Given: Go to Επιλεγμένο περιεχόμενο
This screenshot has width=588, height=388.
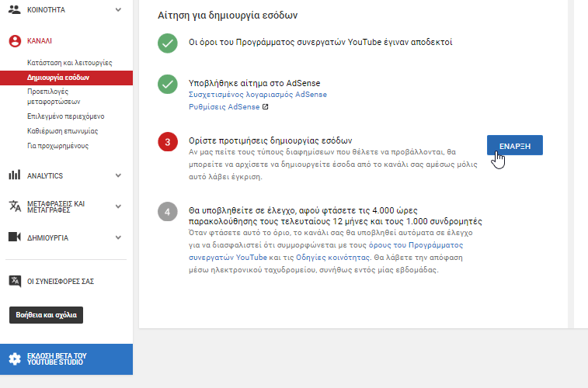Looking at the screenshot, I should 65,116.
